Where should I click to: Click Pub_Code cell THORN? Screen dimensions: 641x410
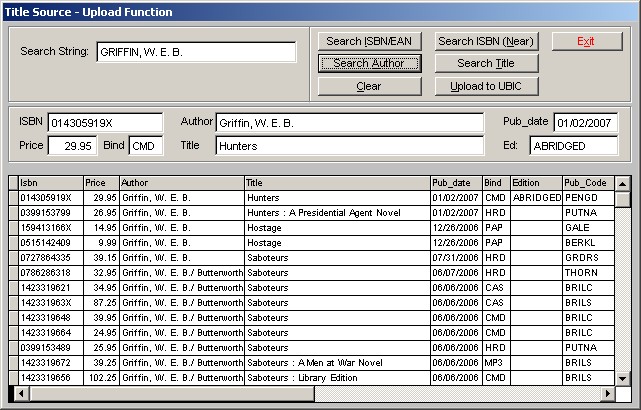click(x=589, y=273)
